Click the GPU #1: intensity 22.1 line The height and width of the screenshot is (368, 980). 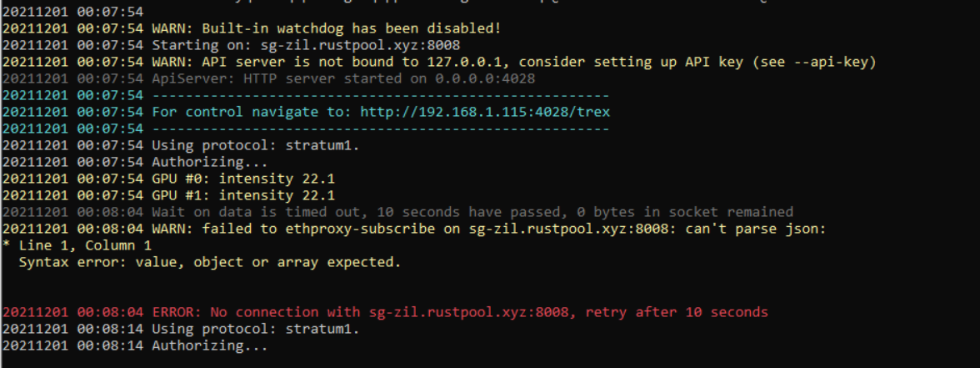168,195
